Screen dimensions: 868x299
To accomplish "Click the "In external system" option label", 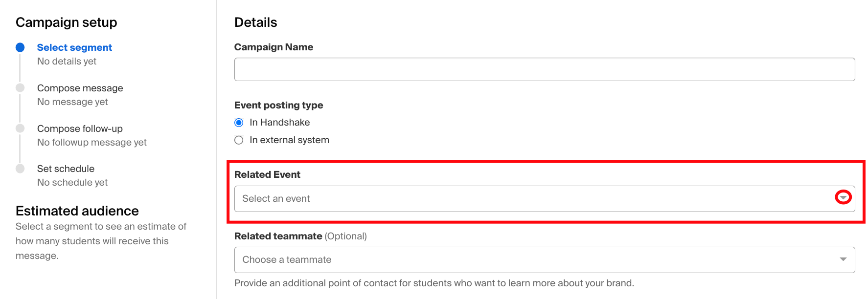I will [289, 140].
